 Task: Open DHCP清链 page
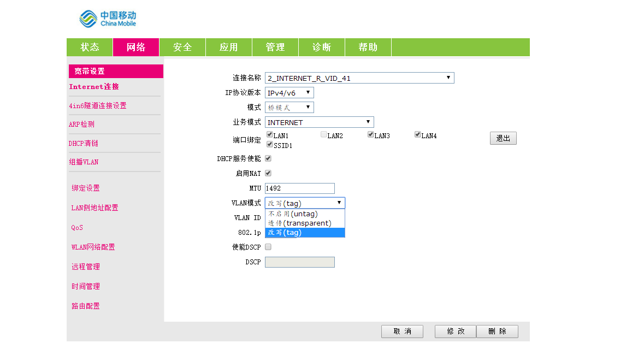[x=84, y=144]
